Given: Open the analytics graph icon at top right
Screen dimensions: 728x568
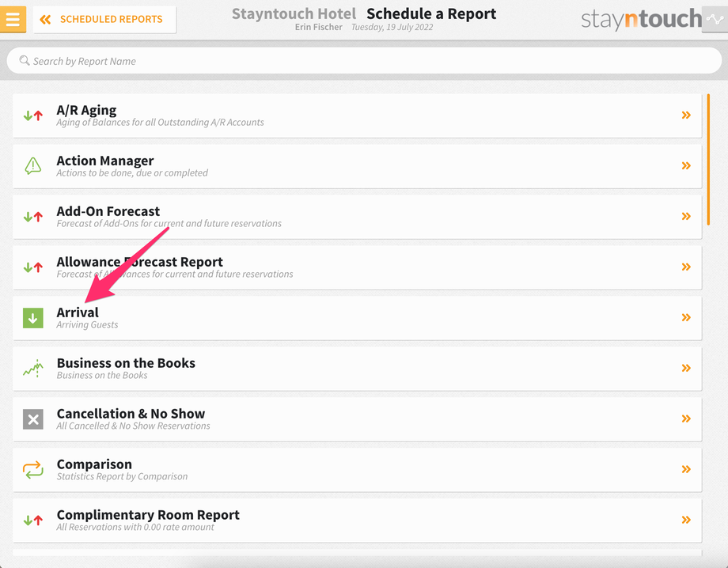Looking at the screenshot, I should click(715, 19).
